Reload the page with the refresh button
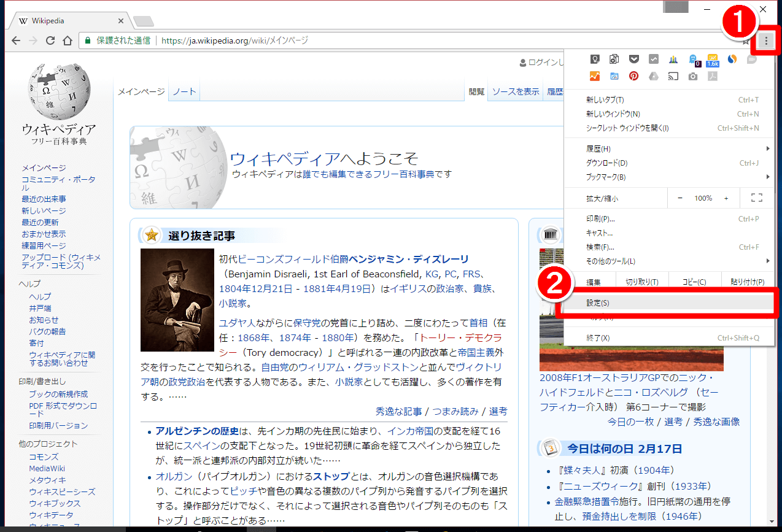Viewport: 782px width, 532px height. point(50,40)
